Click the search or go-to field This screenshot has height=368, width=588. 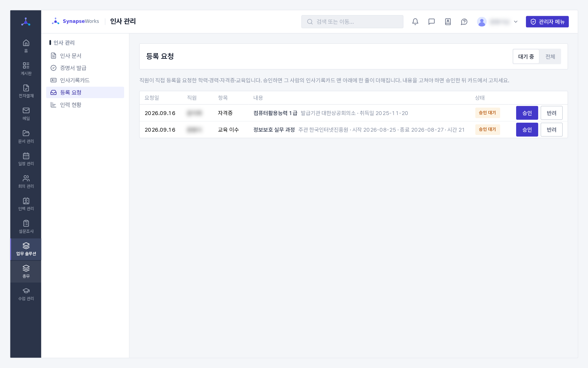(x=352, y=22)
